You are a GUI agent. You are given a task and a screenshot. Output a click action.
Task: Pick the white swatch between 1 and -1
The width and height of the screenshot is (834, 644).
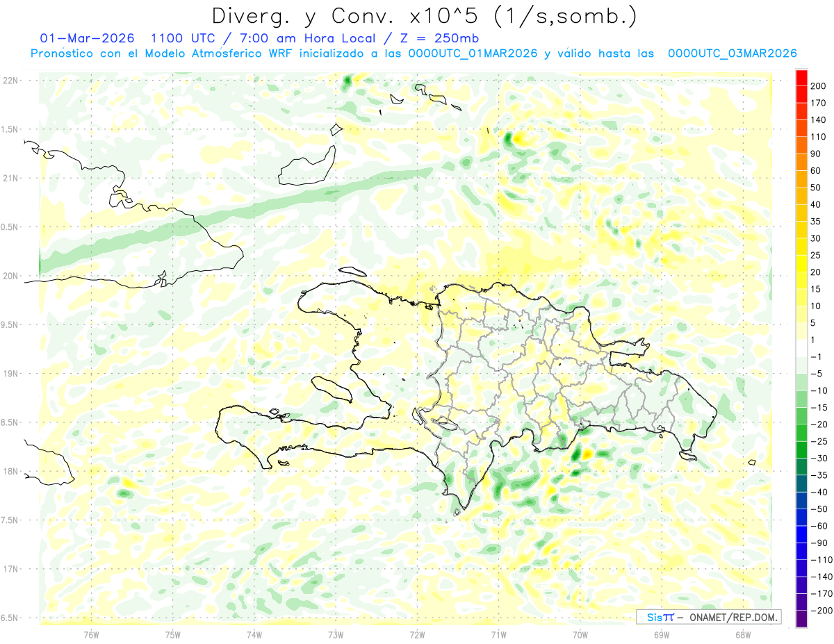(x=801, y=348)
